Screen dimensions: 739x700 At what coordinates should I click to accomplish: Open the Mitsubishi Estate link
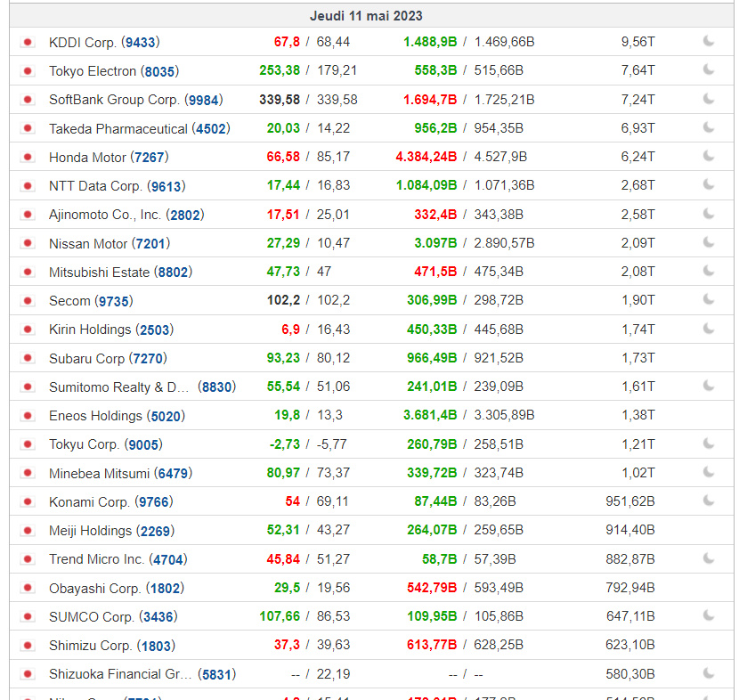point(100,273)
